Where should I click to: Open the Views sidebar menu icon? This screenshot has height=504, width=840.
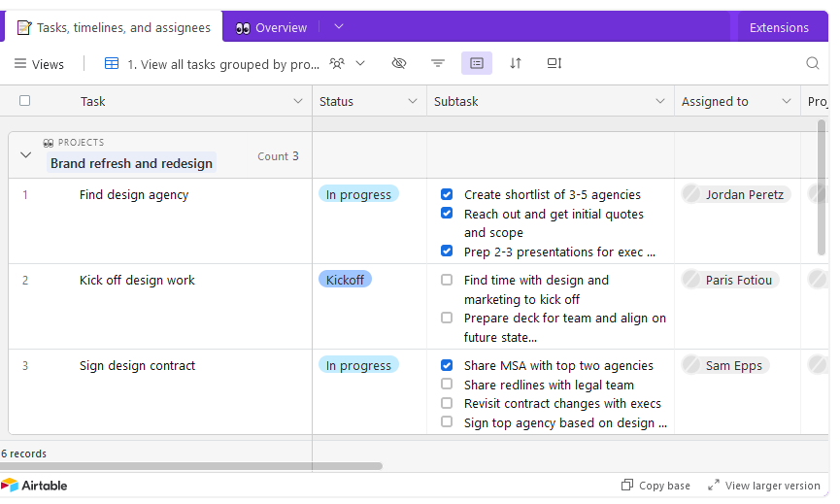19,64
